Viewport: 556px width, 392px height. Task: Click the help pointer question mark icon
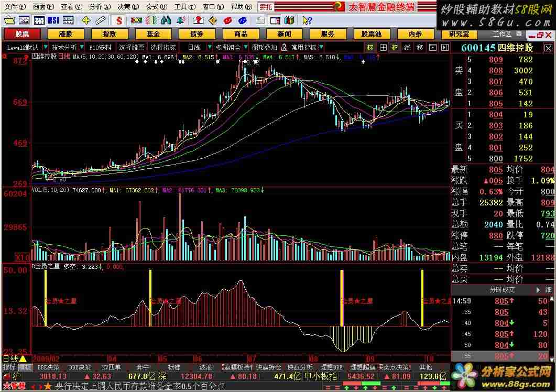(x=307, y=20)
